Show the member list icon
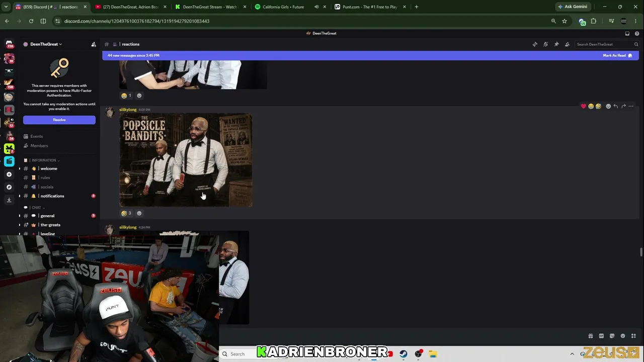 (567, 44)
